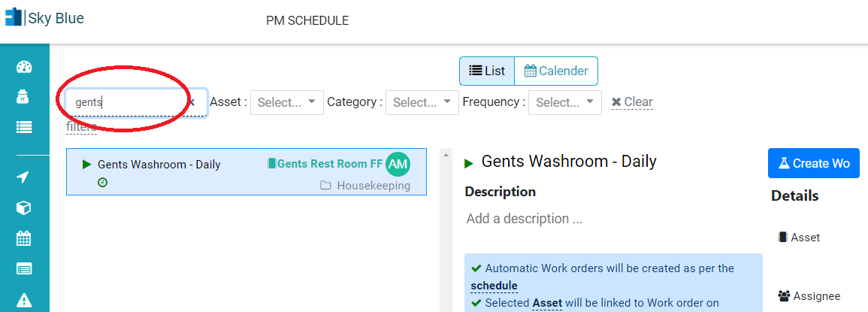Clear the search text with the x

tap(192, 102)
